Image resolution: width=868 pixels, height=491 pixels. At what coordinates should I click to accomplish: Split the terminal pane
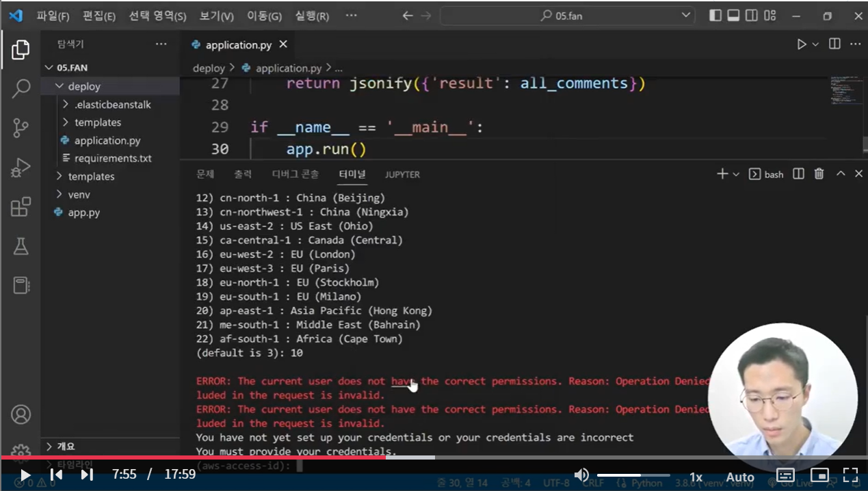click(x=798, y=174)
